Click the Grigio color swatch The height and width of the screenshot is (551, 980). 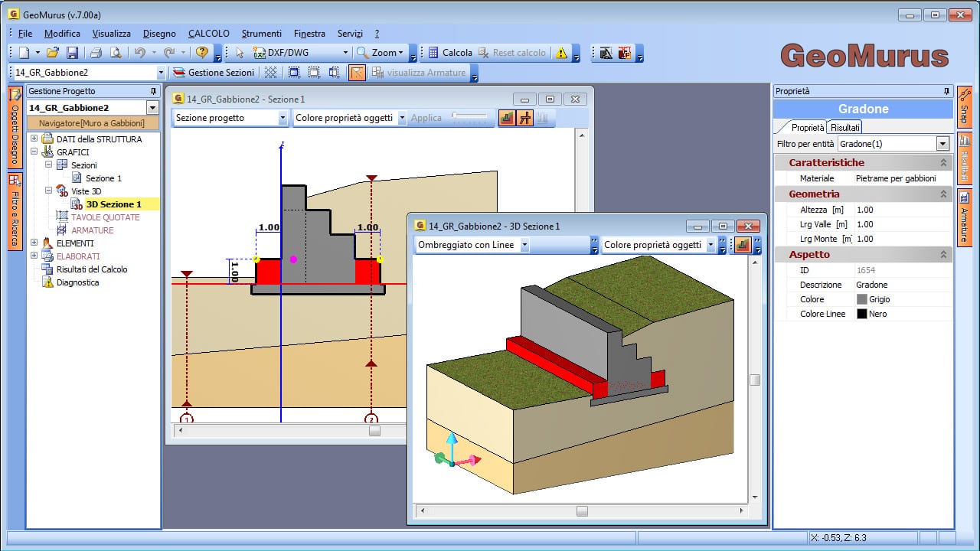pos(862,299)
